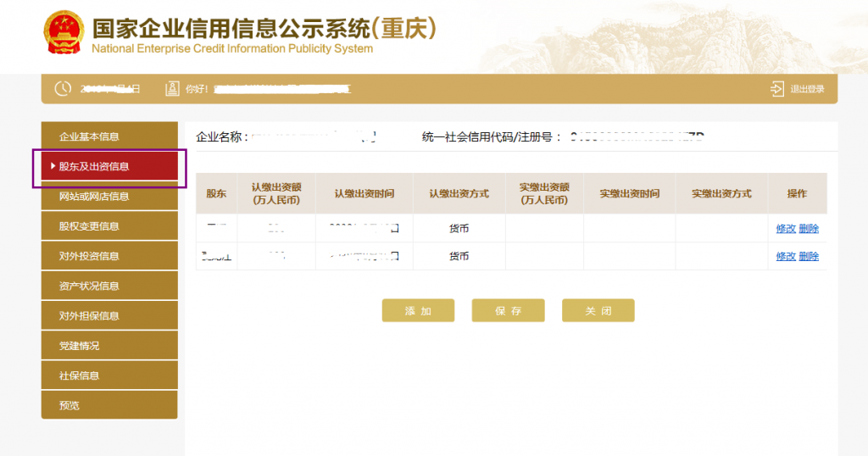The height and width of the screenshot is (456, 868).
Task: Click 修改 link in first shareholder row
Action: click(786, 229)
